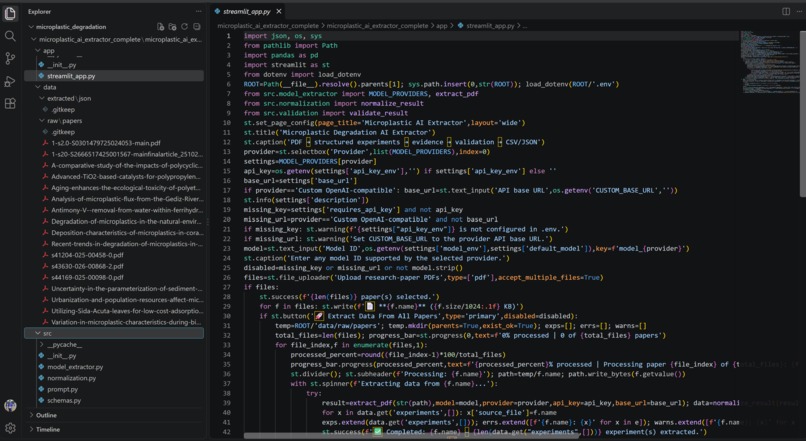Collapse the extracted\json folder
Image resolution: width=806 pixels, height=441 pixels.
click(x=42, y=98)
